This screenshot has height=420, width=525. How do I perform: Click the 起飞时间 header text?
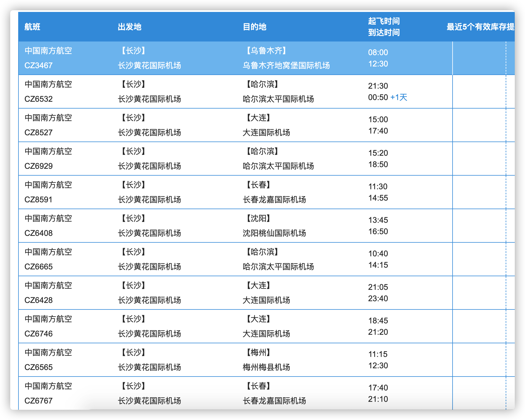(x=384, y=21)
